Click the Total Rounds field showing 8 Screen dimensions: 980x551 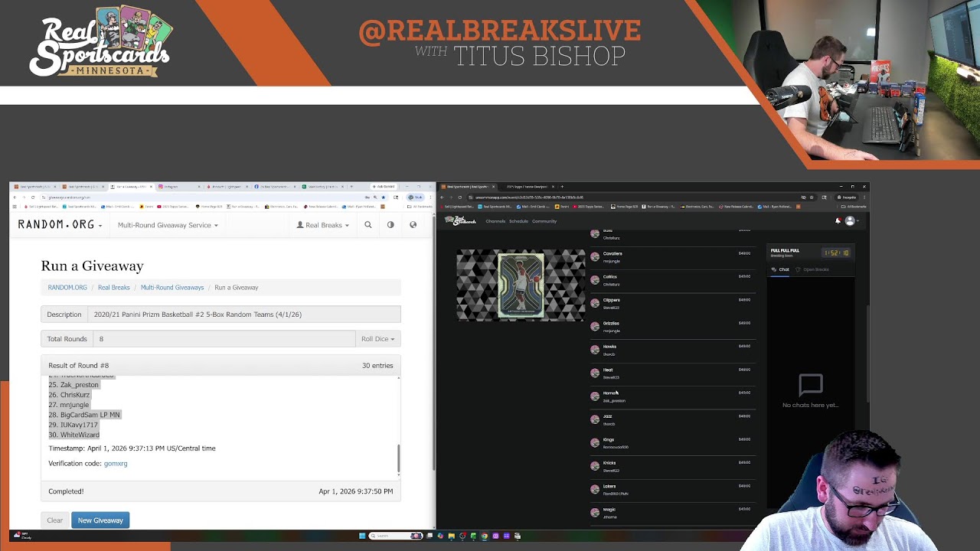pyautogui.click(x=224, y=338)
